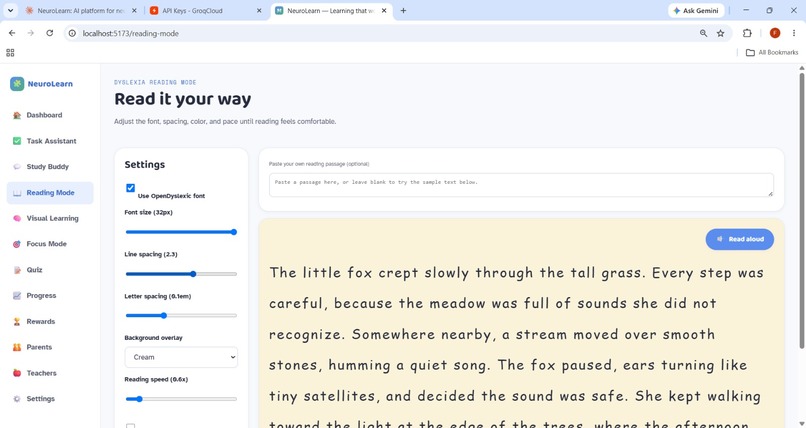Reload the page with refresh icon
Viewport: 806px width, 428px height.
point(49,33)
